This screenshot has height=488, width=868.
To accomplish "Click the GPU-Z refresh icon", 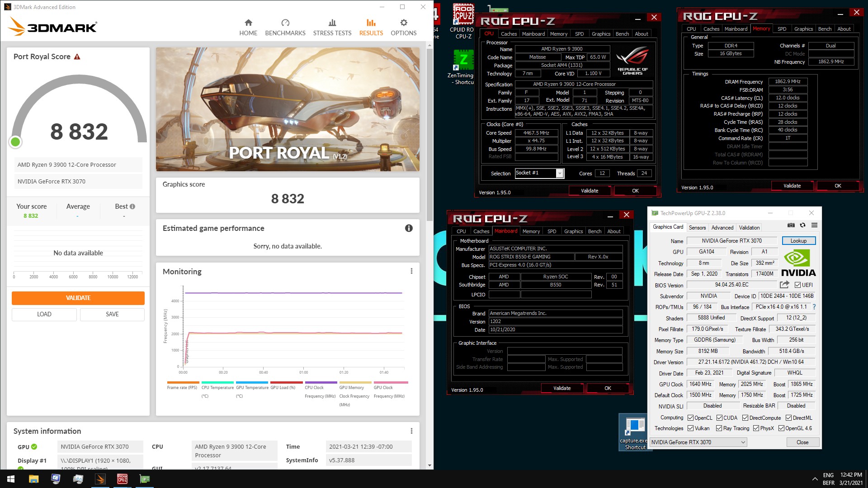I will point(802,225).
